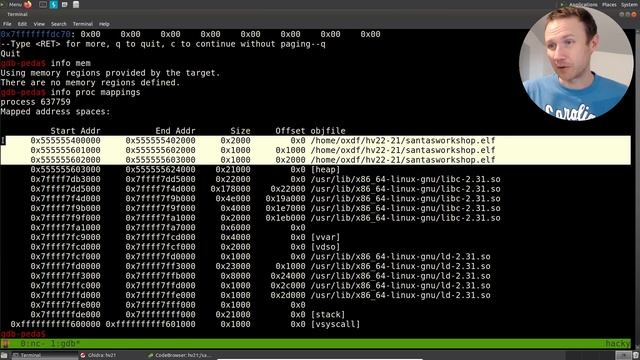Click the show desktop icon at taskbar left

click(x=4, y=356)
